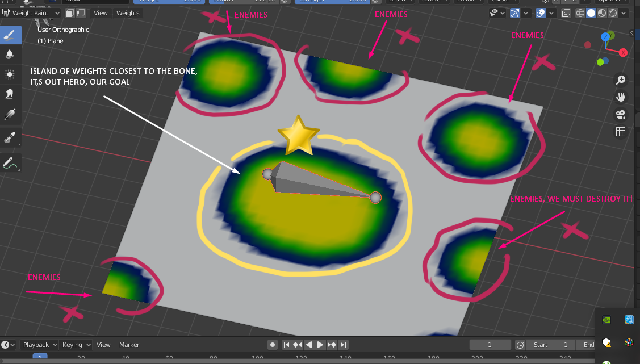
Task: Select the Blur tool in toolbar
Action: (x=10, y=55)
